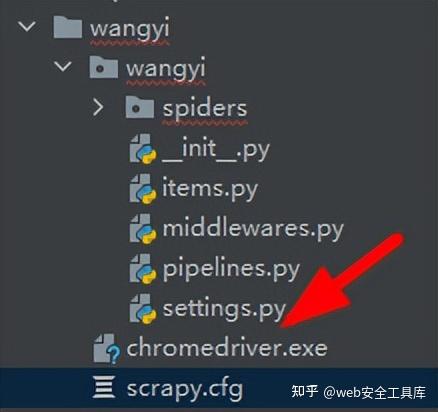Click the middlewares.py Python file icon
Image resolution: width=438 pixels, height=412 pixels.
(143, 229)
